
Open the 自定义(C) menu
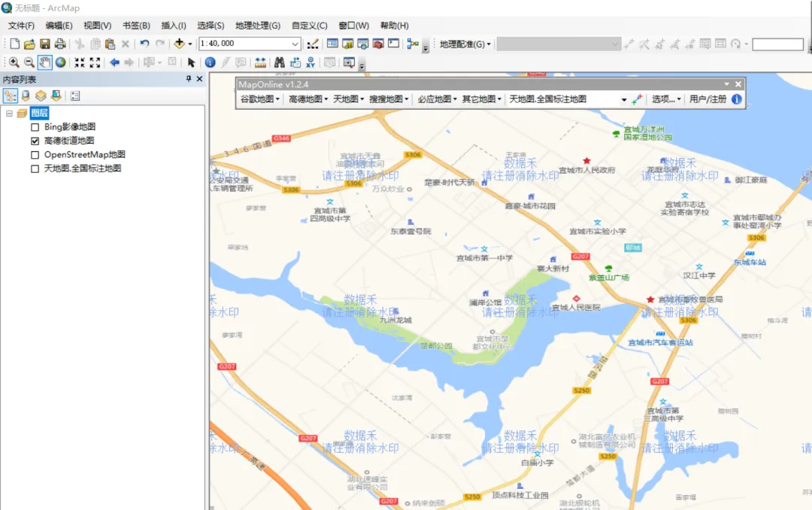click(x=310, y=26)
